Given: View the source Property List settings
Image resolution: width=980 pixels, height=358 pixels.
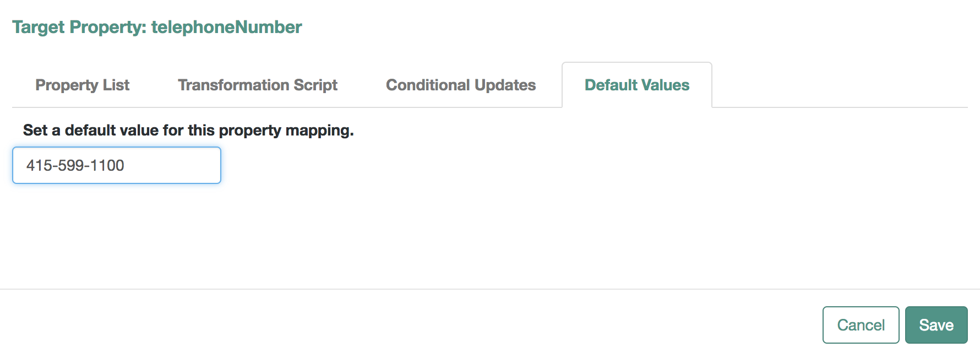Looking at the screenshot, I should (x=83, y=85).
